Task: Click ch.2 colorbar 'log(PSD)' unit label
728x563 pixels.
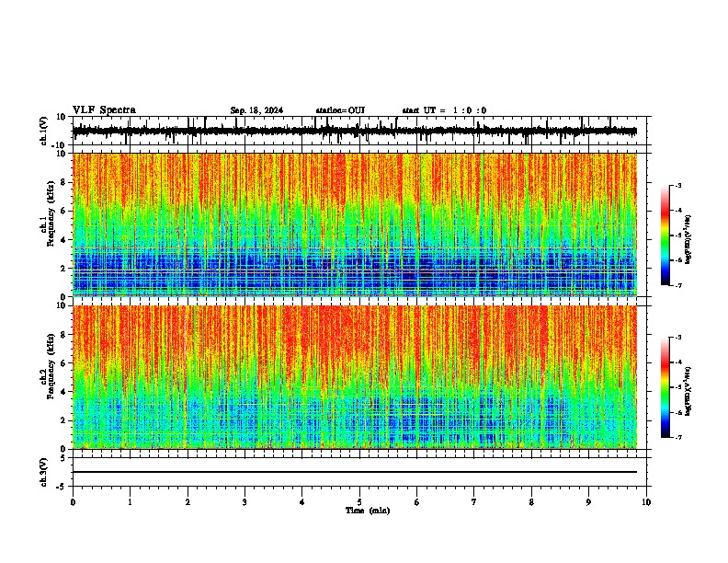Action: coord(688,391)
